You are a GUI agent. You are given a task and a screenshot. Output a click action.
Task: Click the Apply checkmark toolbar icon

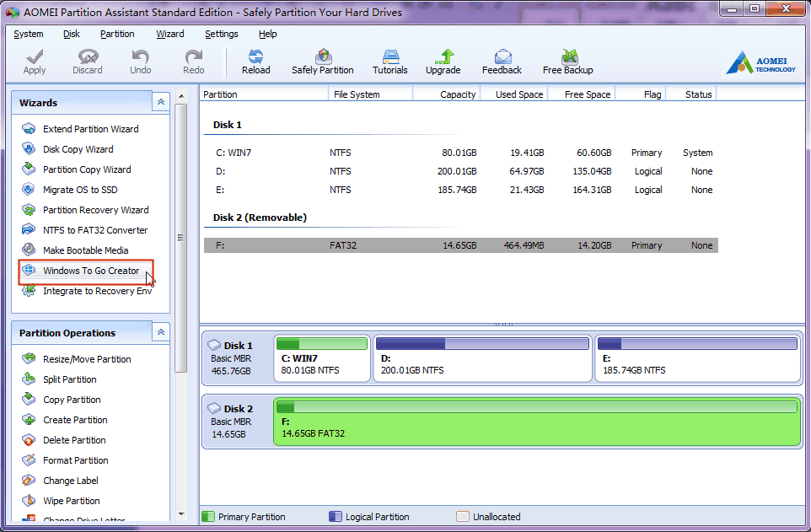click(x=35, y=56)
